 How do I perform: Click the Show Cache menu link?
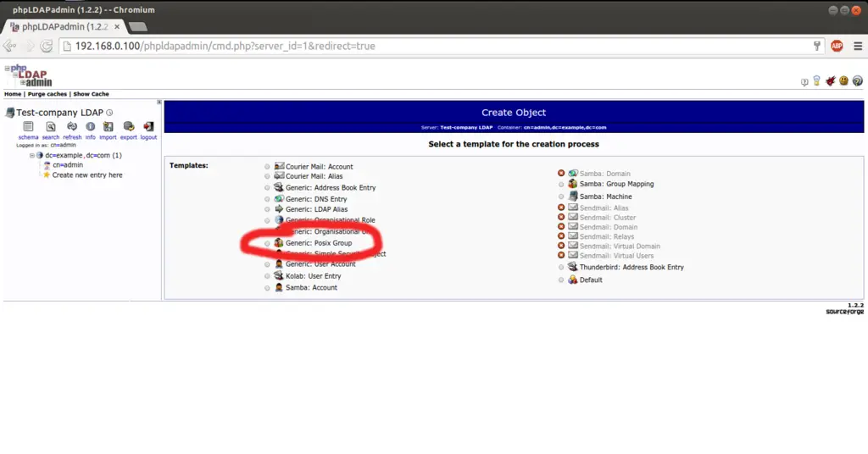[x=91, y=94]
